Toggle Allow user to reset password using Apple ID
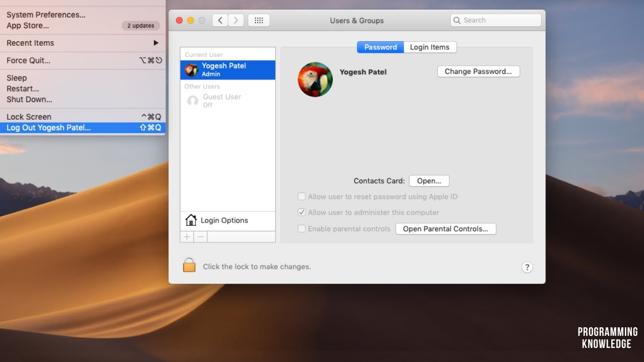Viewport: 644px width, 362px height. (302, 197)
